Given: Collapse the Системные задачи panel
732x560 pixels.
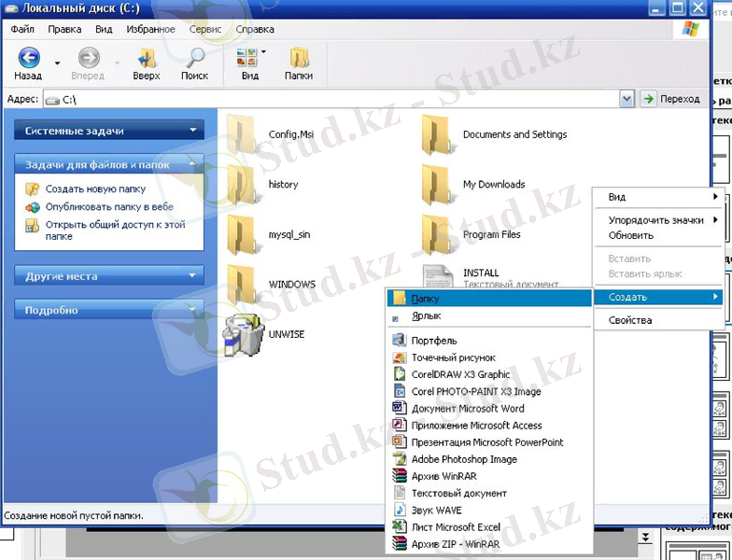Looking at the screenshot, I should tap(193, 132).
